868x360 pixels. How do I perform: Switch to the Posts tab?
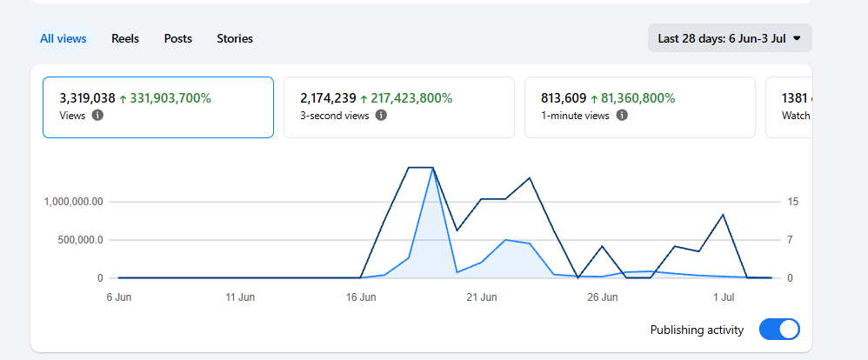177,39
